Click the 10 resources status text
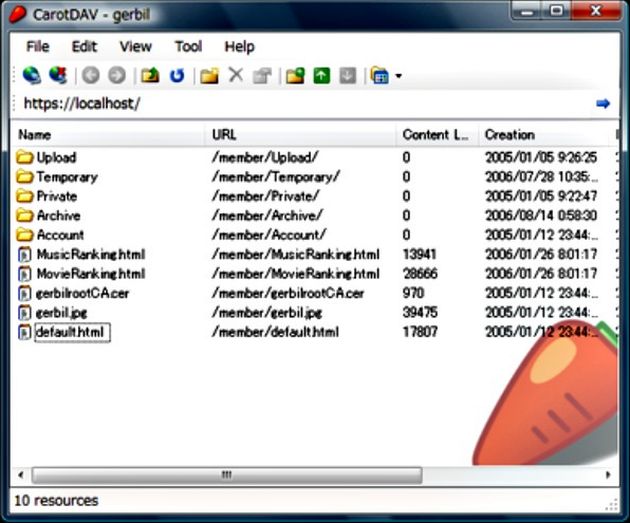 (x=56, y=501)
